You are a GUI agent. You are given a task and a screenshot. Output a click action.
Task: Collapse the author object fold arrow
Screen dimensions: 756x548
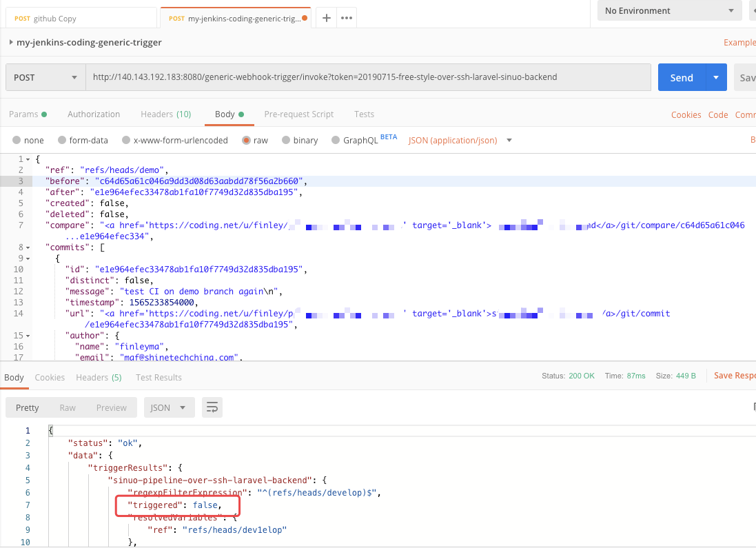[x=27, y=335]
